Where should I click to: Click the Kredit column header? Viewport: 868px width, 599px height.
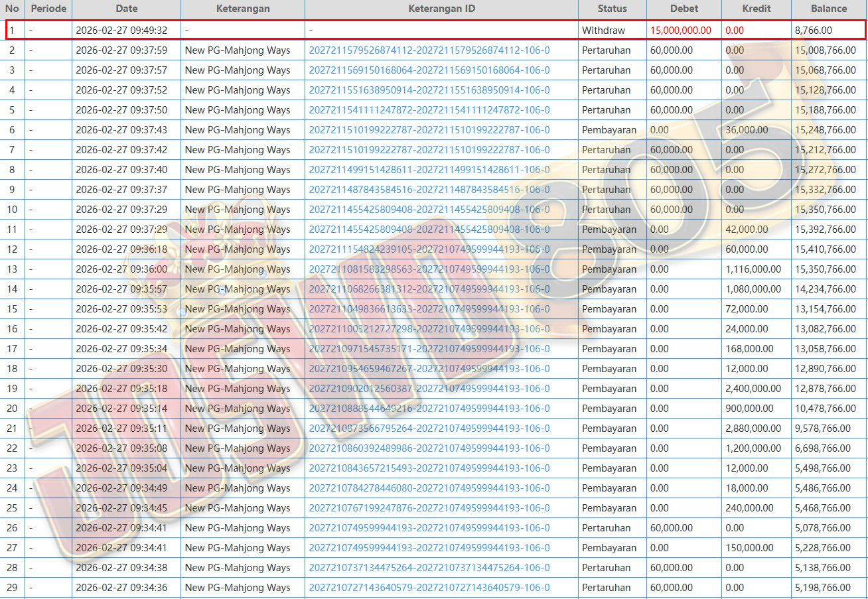tap(756, 9)
